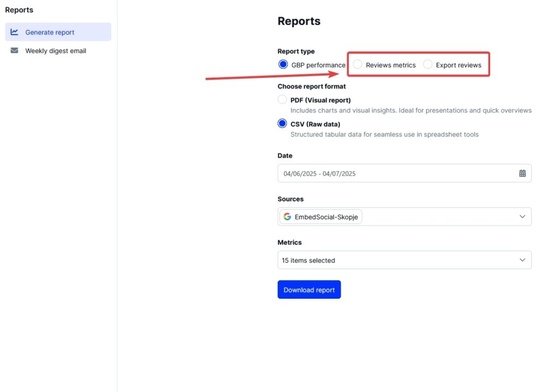Viewport: 559px width, 392px height.
Task: Click the envelope icon for Weekly digest email
Action: click(14, 51)
